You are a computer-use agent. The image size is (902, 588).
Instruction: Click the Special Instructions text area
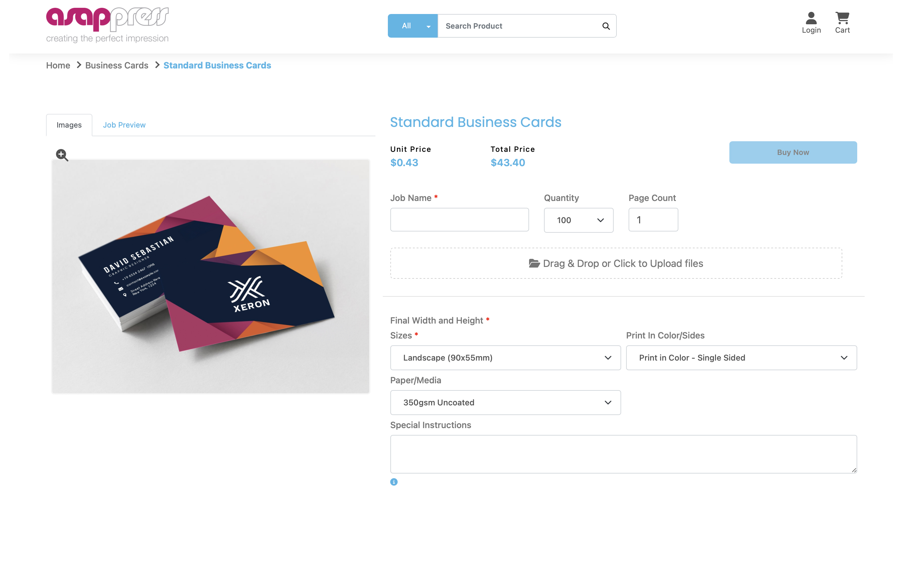coord(623,454)
